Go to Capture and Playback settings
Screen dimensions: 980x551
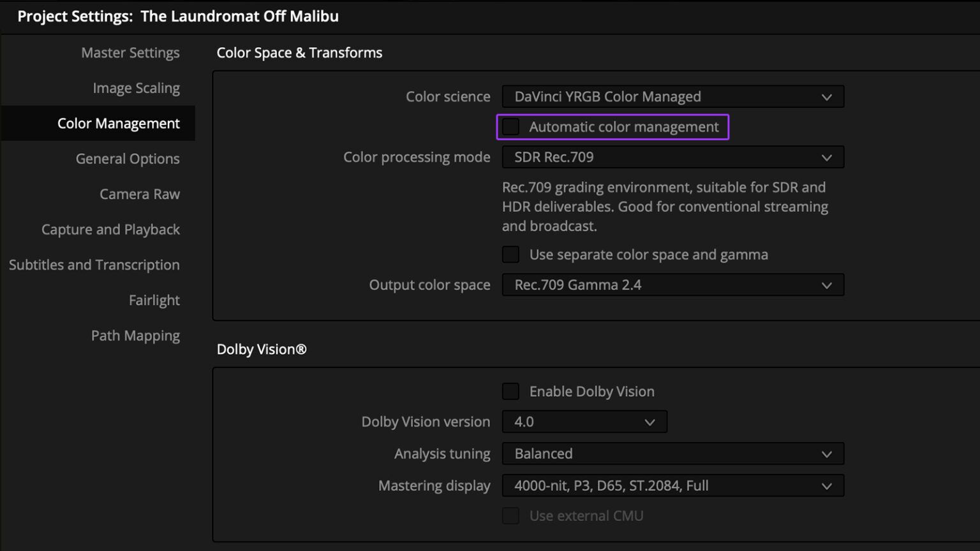click(110, 229)
